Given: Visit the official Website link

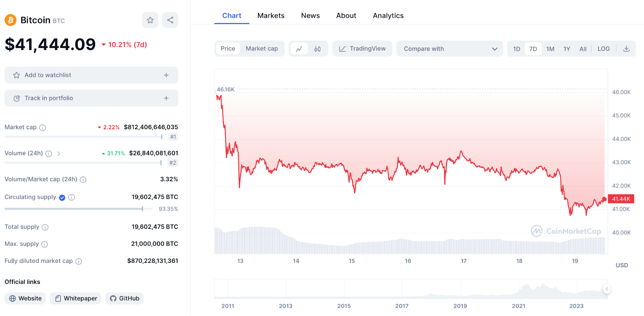Looking at the screenshot, I should 25,298.
